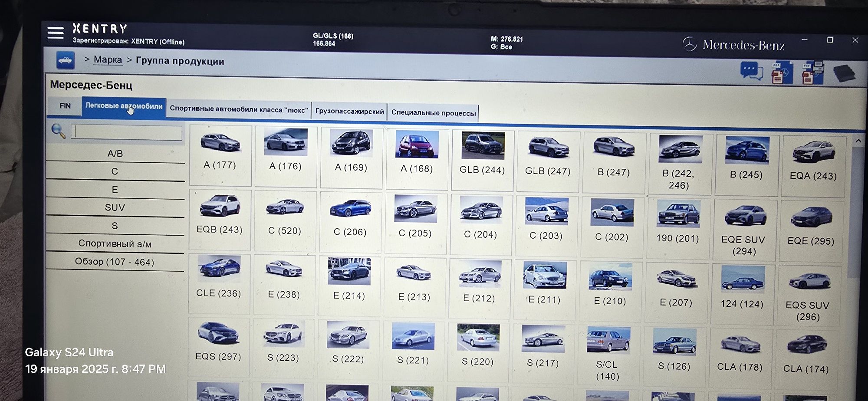The image size is (868, 401).
Task: Filter by SUV category
Action: 115,207
